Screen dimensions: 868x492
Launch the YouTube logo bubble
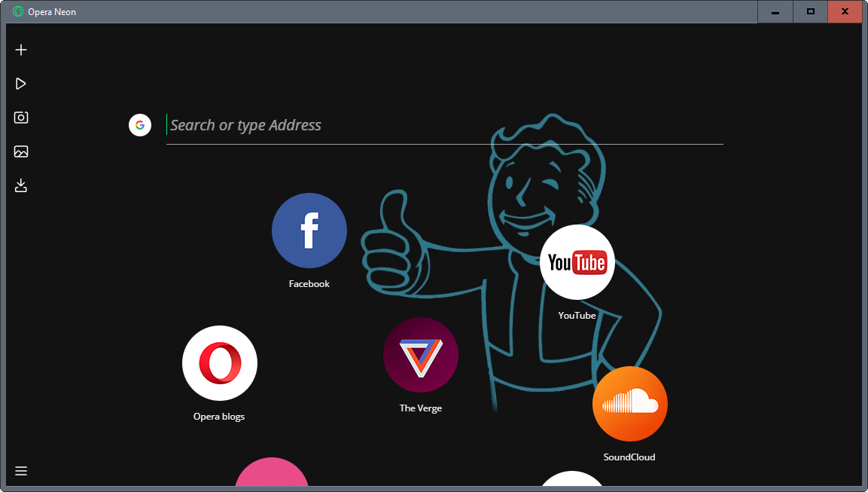(x=577, y=262)
